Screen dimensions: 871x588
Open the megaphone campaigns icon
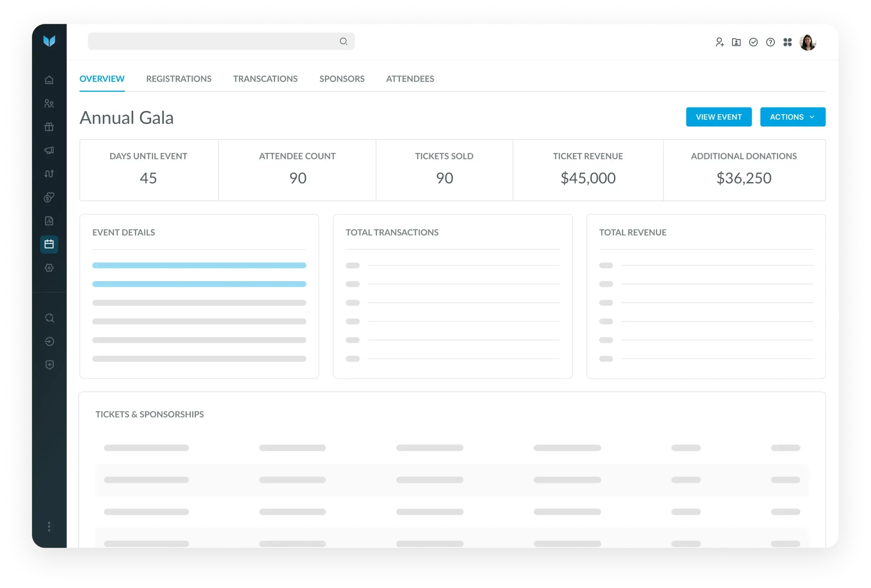49,150
